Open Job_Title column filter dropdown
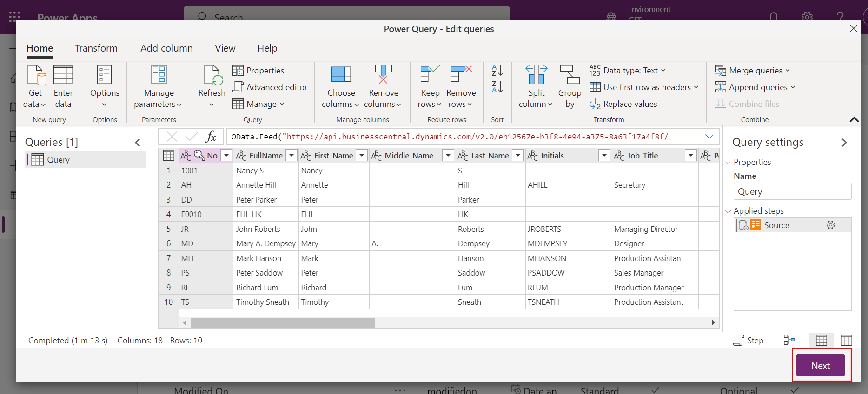This screenshot has height=394, width=868. pyautogui.click(x=691, y=155)
